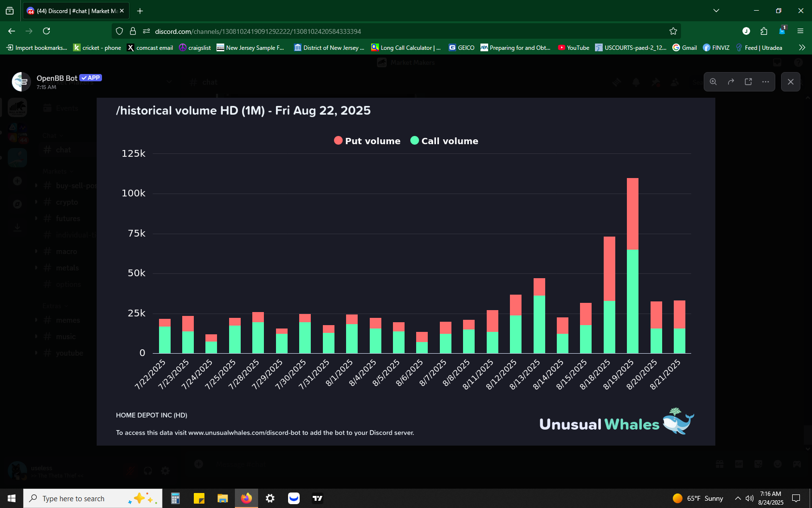The height and width of the screenshot is (508, 812).
Task: Open the downloads toolbar icon with badge
Action: click(782, 30)
